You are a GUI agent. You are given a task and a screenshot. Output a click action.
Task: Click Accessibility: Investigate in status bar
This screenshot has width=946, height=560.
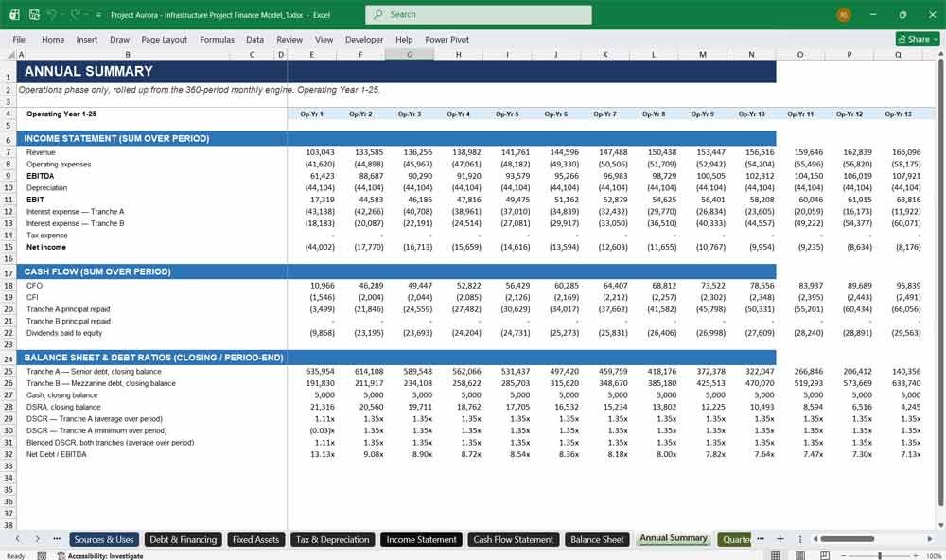pos(100,556)
